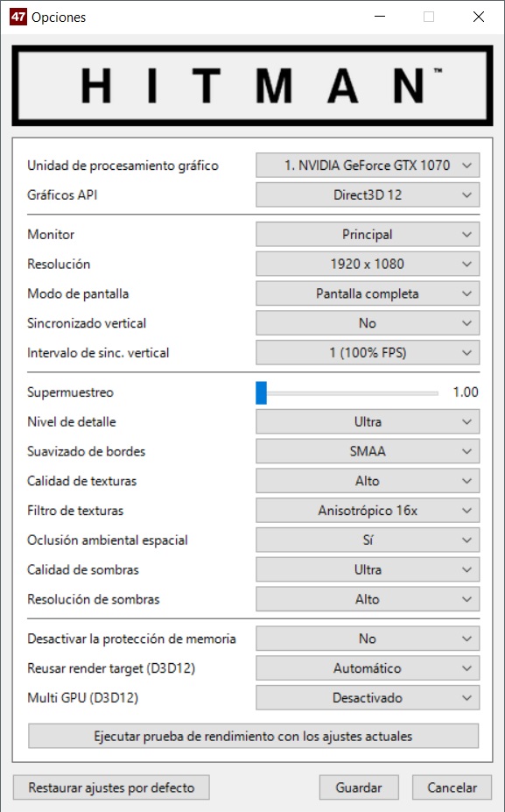
Task: Open the Nivel de detalle dropdown
Action: coord(368,421)
